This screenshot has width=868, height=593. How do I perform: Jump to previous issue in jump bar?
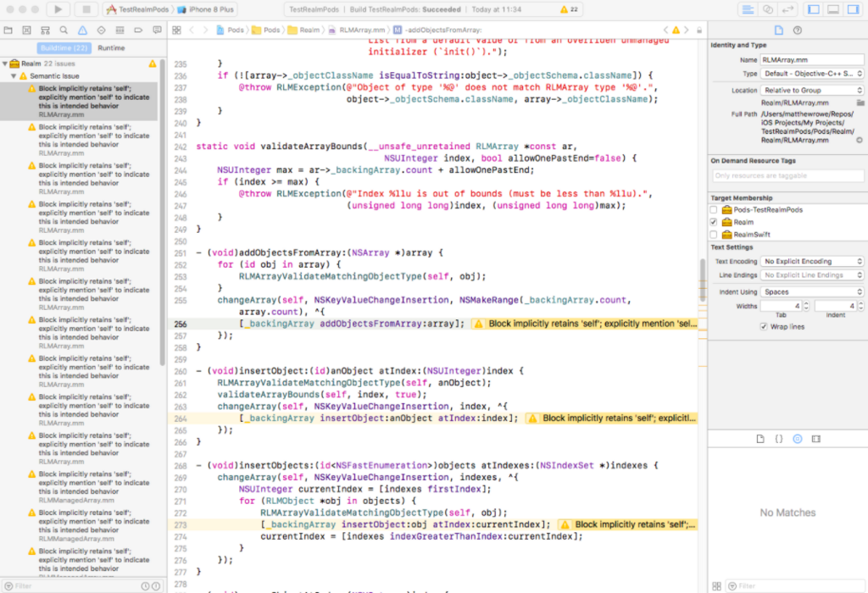coord(666,30)
